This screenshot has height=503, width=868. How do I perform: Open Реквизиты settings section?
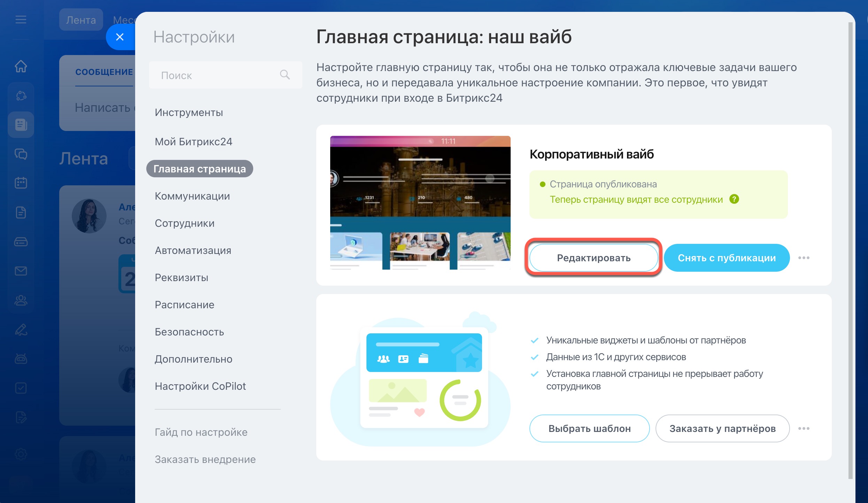[x=181, y=278]
